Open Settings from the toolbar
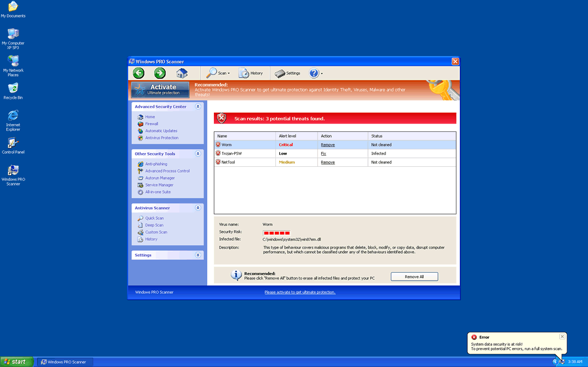This screenshot has height=367, width=588. [x=288, y=73]
